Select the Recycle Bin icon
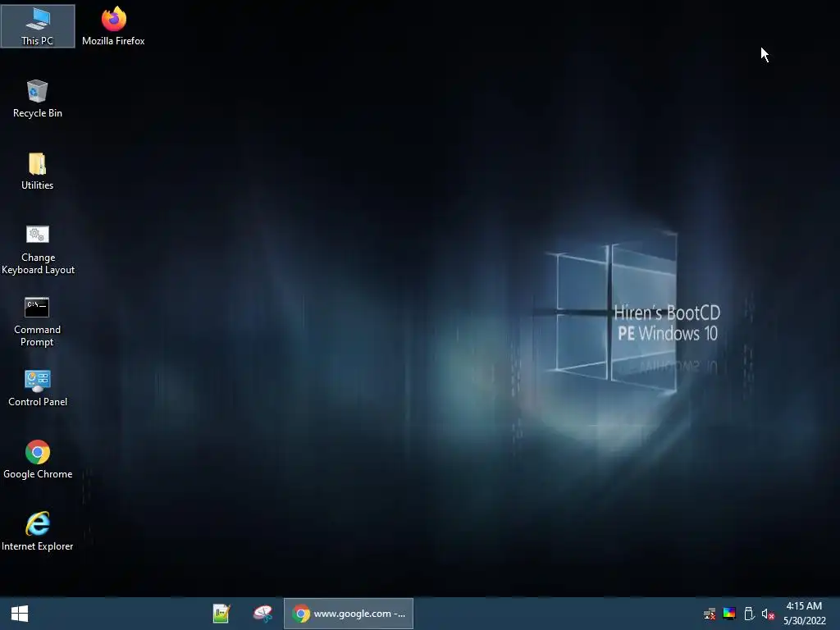 38,98
